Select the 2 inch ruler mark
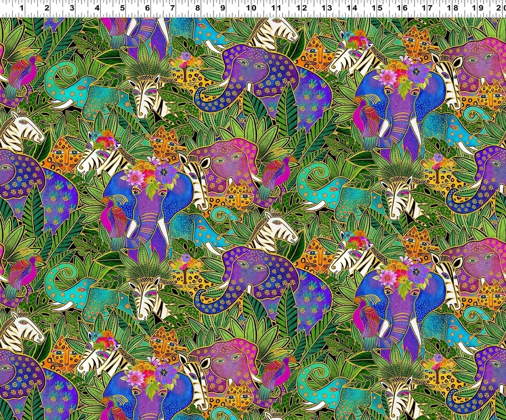Viewport: 506px width, 420px height. (x=47, y=8)
